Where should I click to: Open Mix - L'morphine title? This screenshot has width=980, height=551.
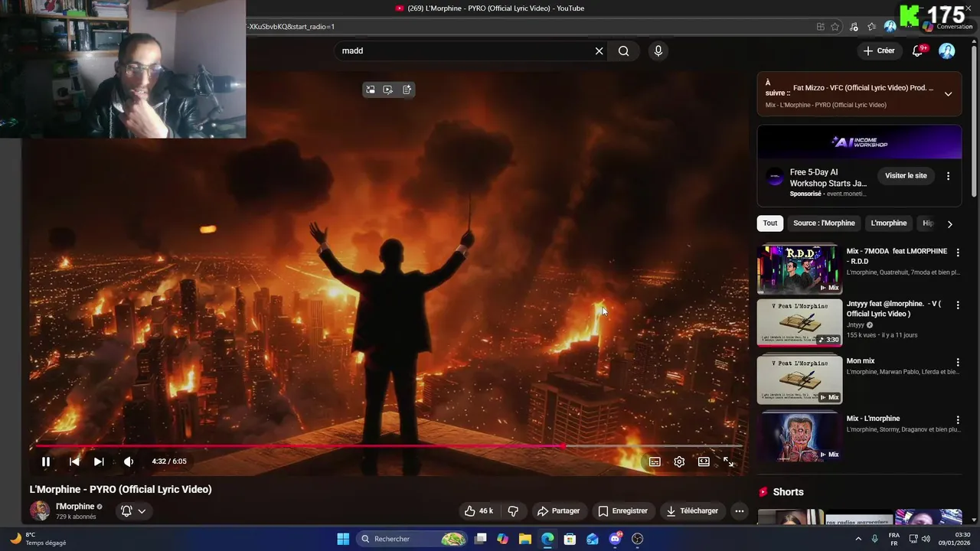point(873,419)
